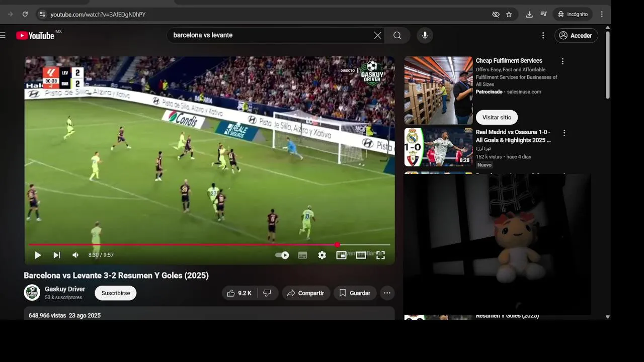The height and width of the screenshot is (362, 644).
Task: Play the Barcelona vs Levante video
Action: [x=38, y=255]
